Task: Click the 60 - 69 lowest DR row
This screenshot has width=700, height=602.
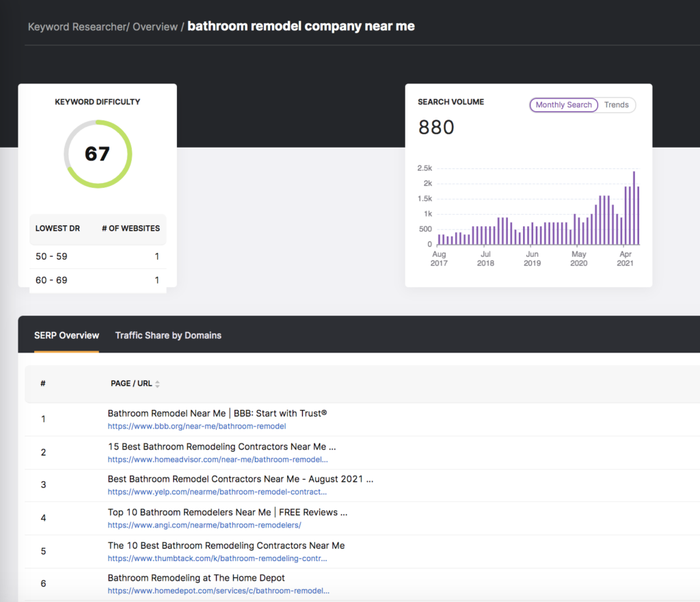Action: coord(98,280)
